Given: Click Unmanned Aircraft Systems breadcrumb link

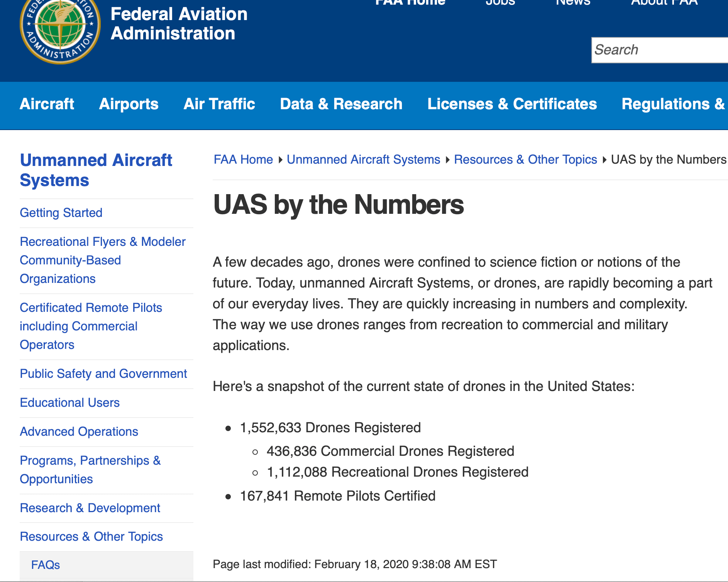Looking at the screenshot, I should (363, 159).
